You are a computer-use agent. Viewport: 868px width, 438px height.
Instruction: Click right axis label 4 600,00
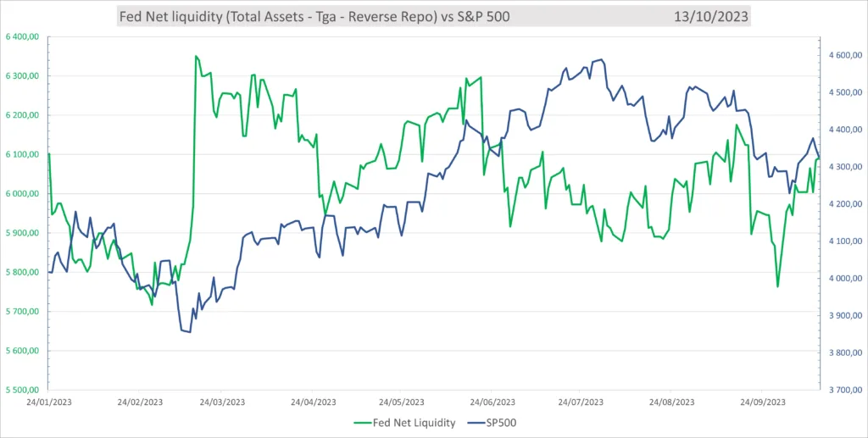845,55
